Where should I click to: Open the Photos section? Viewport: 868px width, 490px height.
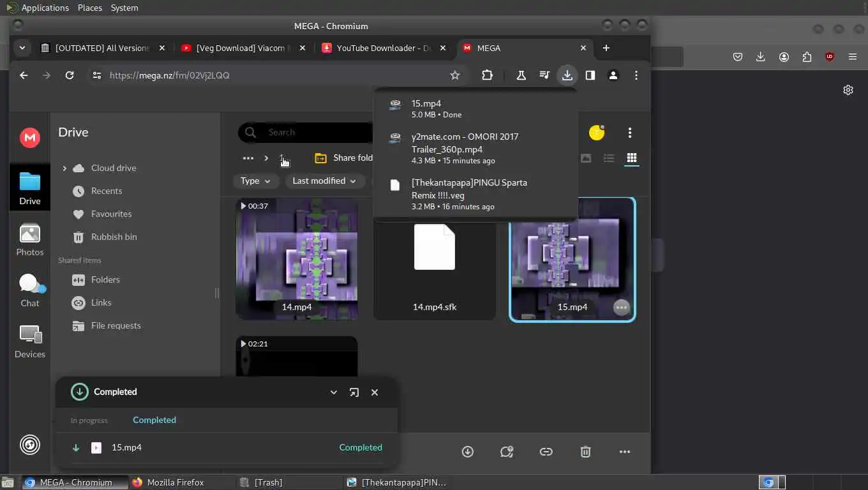tap(30, 241)
